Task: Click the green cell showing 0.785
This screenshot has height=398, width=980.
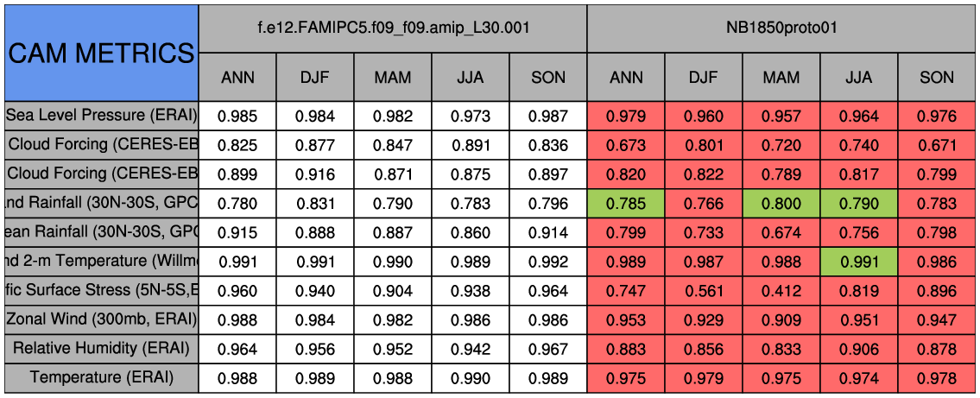Action: click(626, 205)
